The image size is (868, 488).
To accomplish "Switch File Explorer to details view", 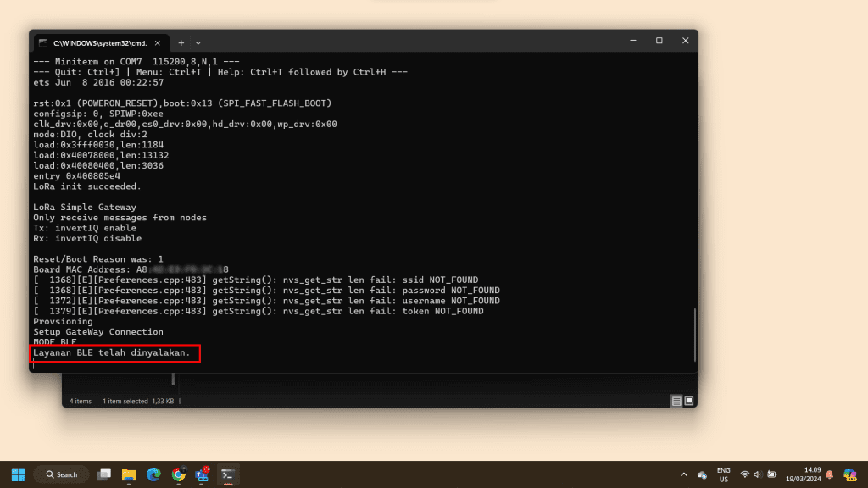I will tap(676, 401).
